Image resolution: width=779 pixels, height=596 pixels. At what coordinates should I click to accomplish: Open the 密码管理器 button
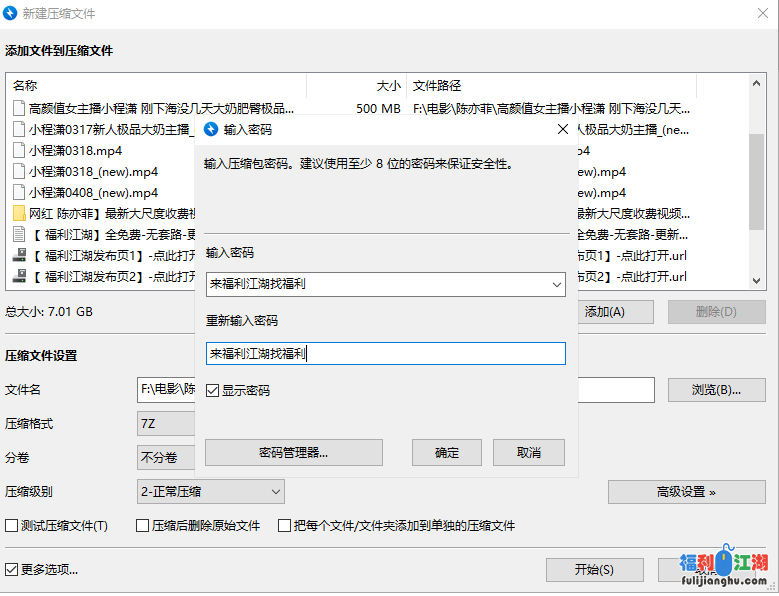point(294,453)
